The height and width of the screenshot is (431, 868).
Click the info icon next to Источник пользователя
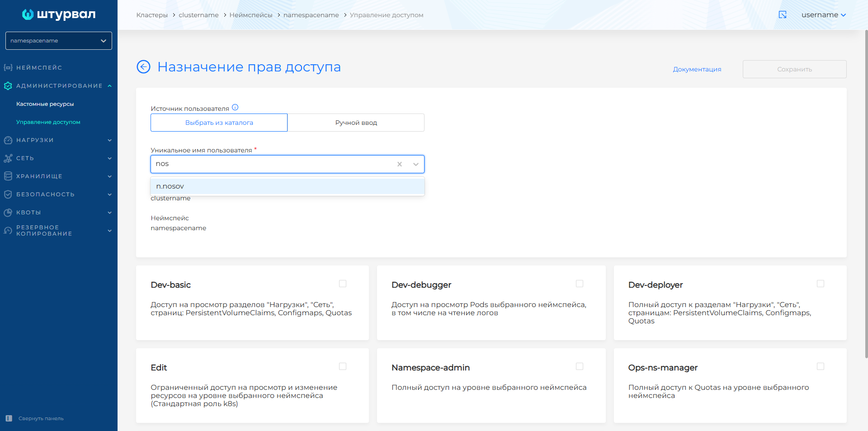pyautogui.click(x=235, y=108)
